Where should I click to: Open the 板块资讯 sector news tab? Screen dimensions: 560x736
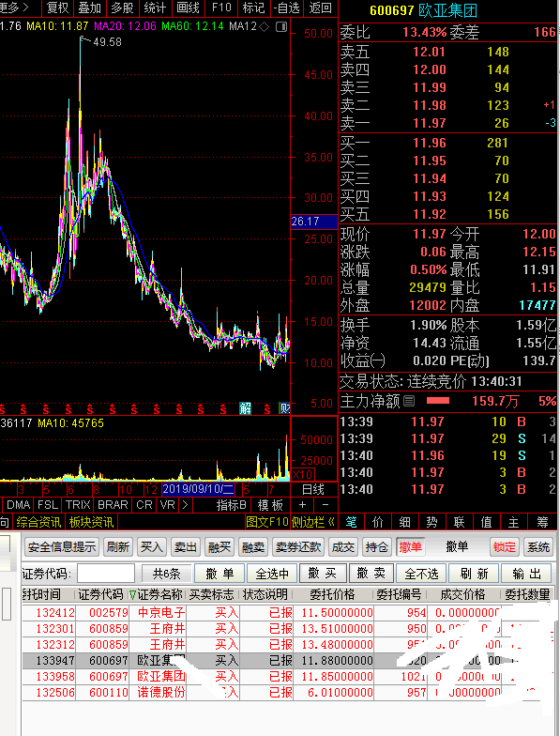point(91,522)
